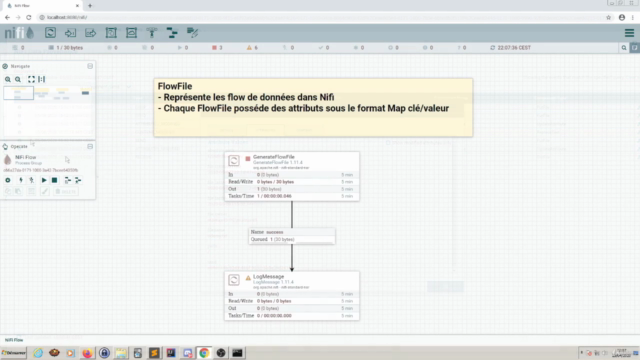
Task: Open IntelliJ IDEA from the taskbar
Action: [171, 353]
